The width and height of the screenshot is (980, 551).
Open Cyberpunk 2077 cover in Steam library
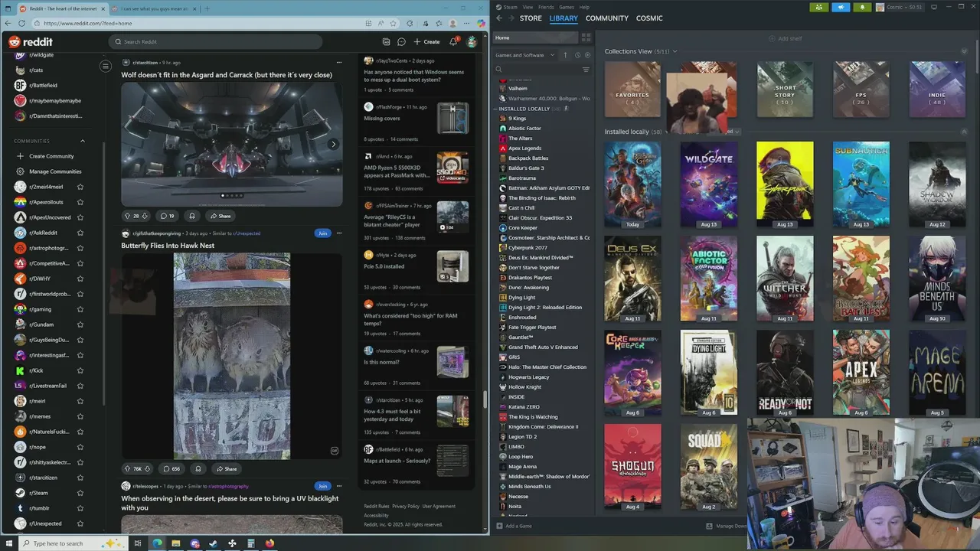point(785,184)
